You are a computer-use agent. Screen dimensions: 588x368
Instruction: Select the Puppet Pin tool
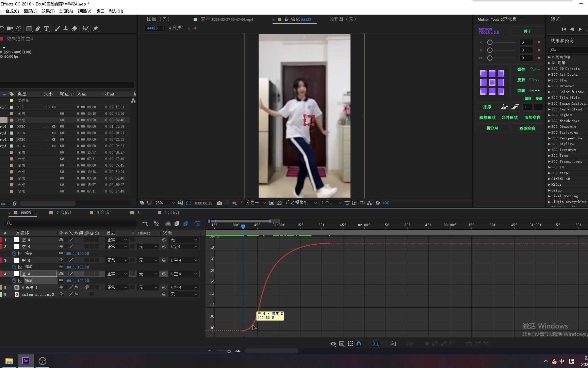click(x=96, y=29)
